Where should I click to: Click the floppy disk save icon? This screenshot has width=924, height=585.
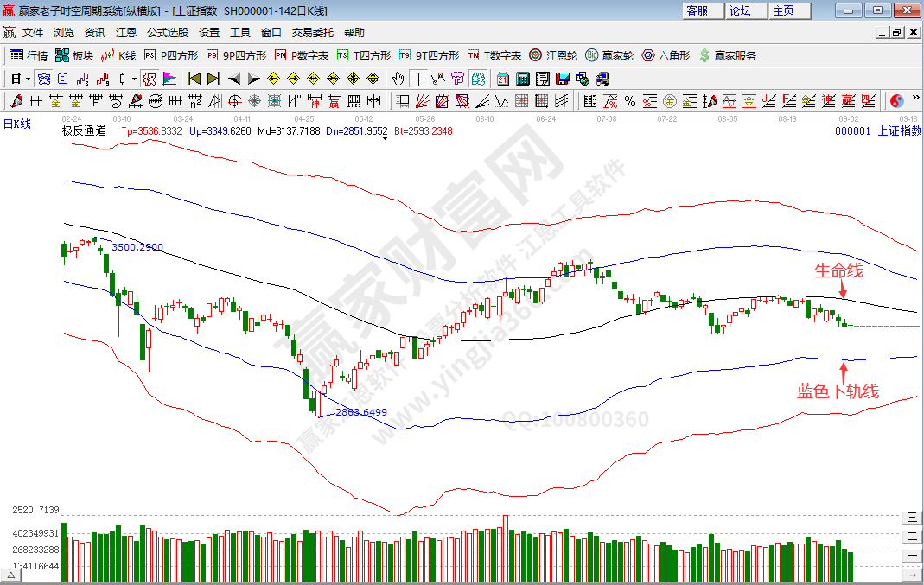[562, 79]
